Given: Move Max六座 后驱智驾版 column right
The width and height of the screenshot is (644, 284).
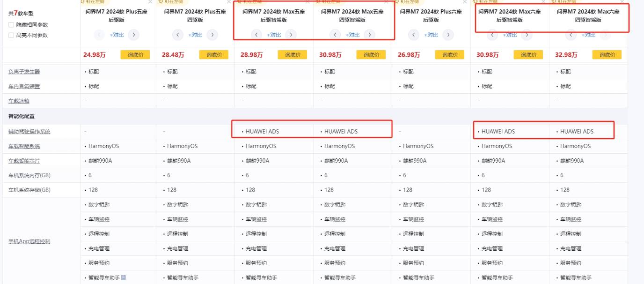Looking at the screenshot, I should 527,34.
